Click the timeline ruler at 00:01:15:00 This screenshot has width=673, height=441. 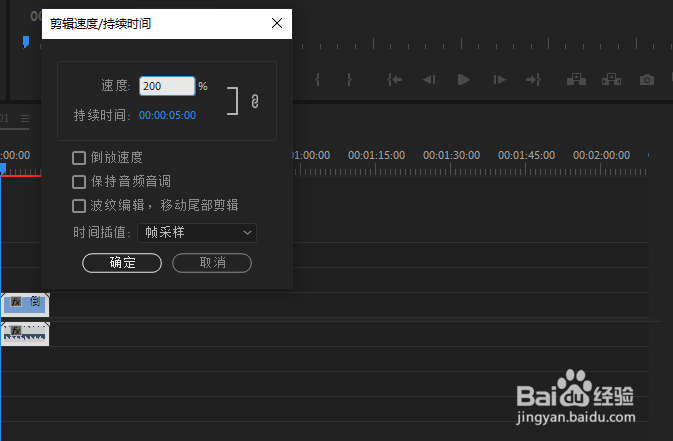376,155
